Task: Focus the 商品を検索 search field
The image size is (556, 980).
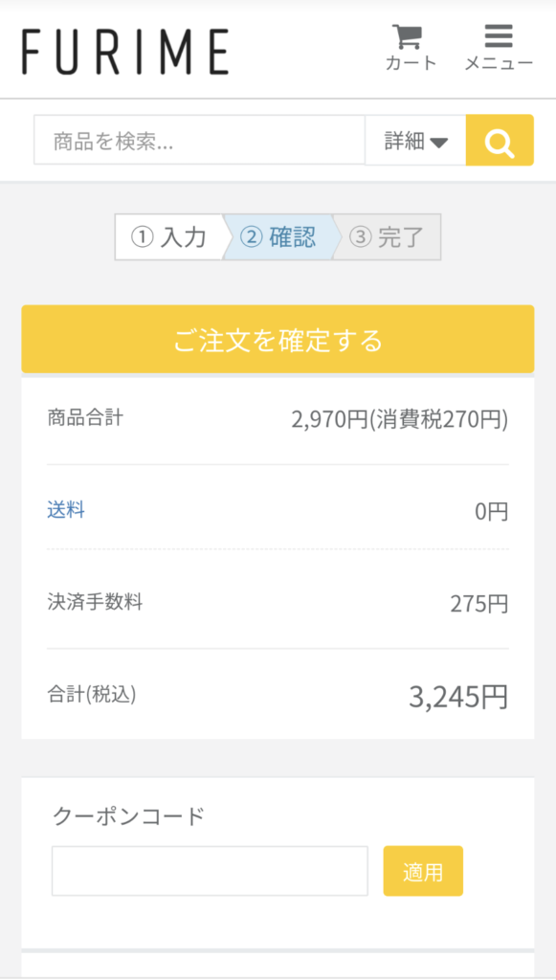Action: (199, 140)
